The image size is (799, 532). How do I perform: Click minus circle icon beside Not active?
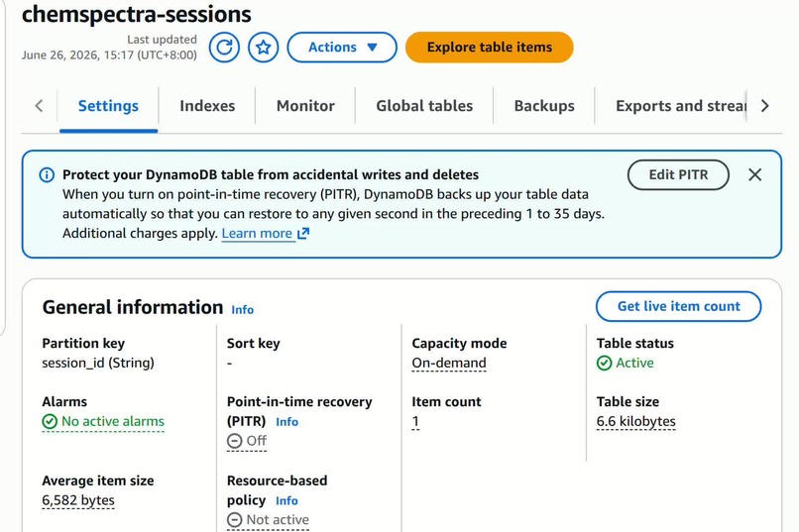[234, 520]
